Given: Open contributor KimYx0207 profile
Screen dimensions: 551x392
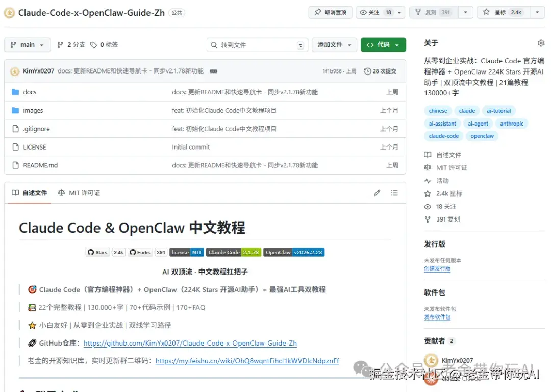Looking at the screenshot, I should click(457, 361).
